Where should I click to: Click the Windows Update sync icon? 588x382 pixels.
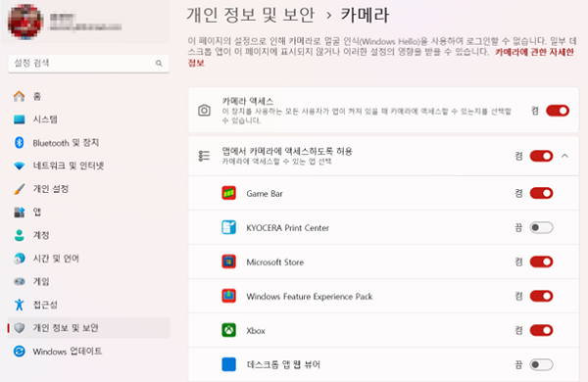point(20,352)
